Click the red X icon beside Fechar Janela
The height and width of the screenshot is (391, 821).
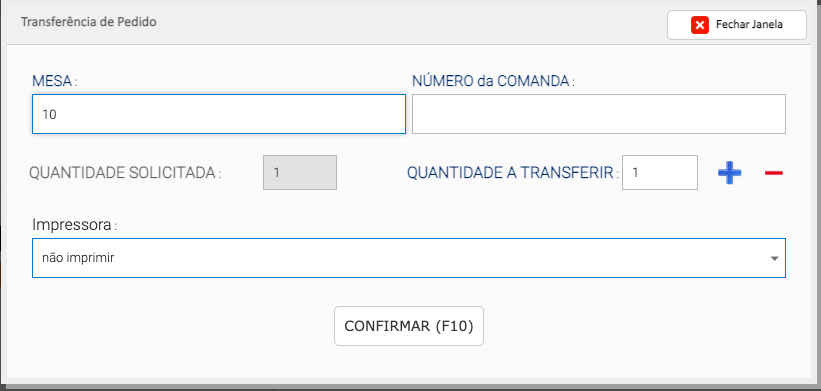point(700,25)
